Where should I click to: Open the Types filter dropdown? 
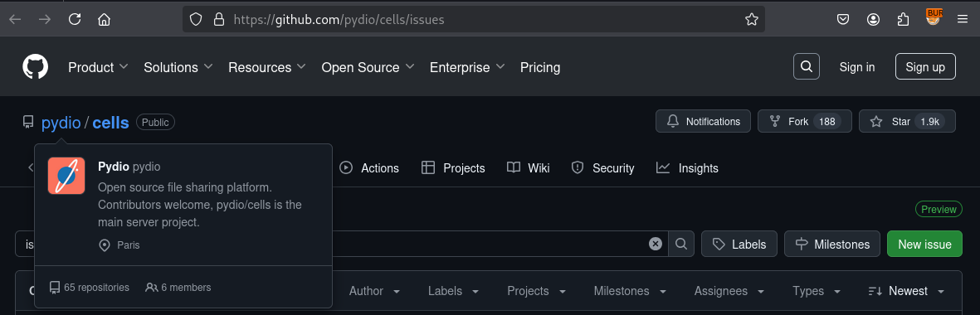816,291
